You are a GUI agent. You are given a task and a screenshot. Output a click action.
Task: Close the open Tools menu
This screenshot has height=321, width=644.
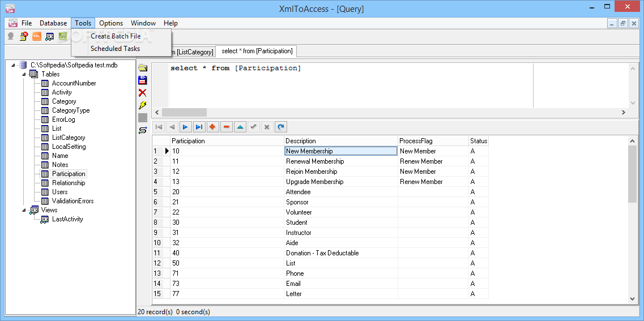tap(83, 23)
